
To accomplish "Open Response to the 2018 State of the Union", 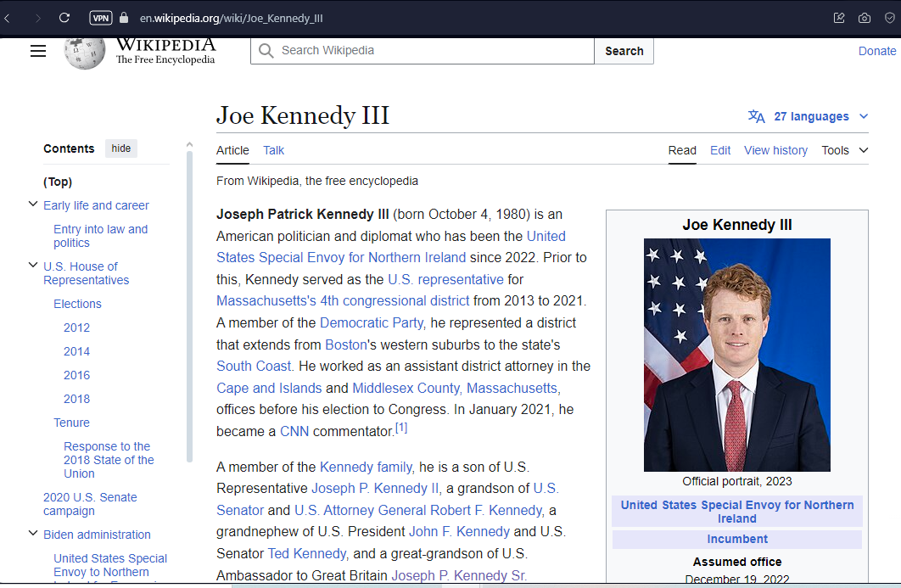I will click(109, 460).
